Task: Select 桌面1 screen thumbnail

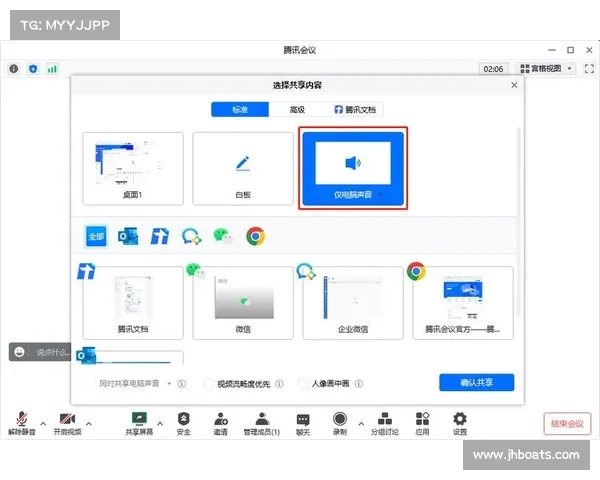Action: click(x=133, y=168)
